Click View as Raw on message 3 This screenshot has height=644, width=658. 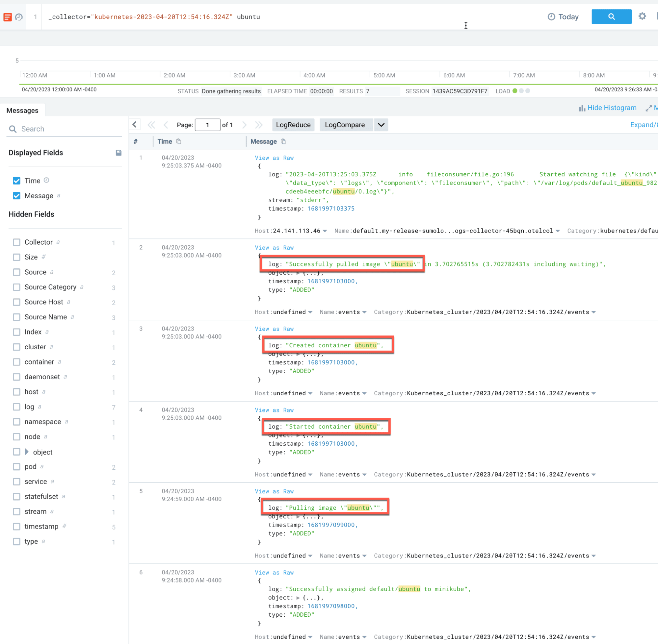tap(274, 329)
